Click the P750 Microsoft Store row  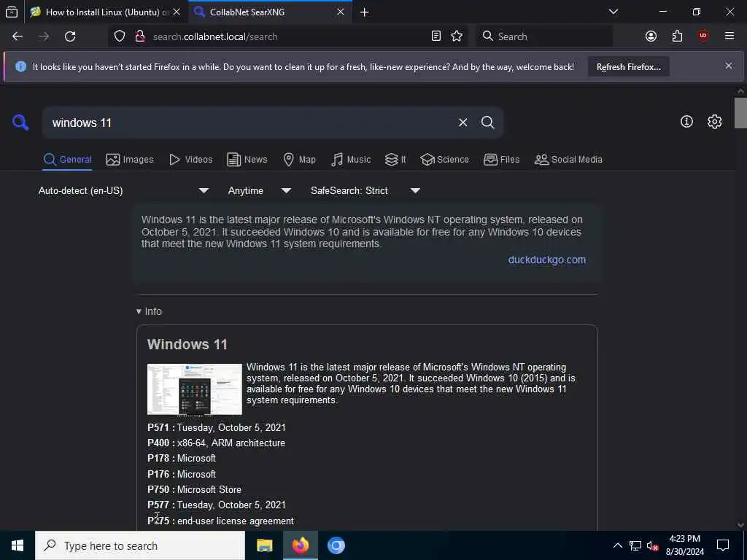click(x=194, y=489)
